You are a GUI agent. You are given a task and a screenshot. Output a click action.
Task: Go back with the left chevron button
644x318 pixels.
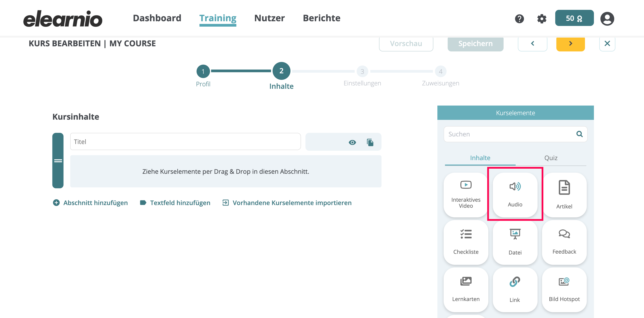click(x=532, y=44)
